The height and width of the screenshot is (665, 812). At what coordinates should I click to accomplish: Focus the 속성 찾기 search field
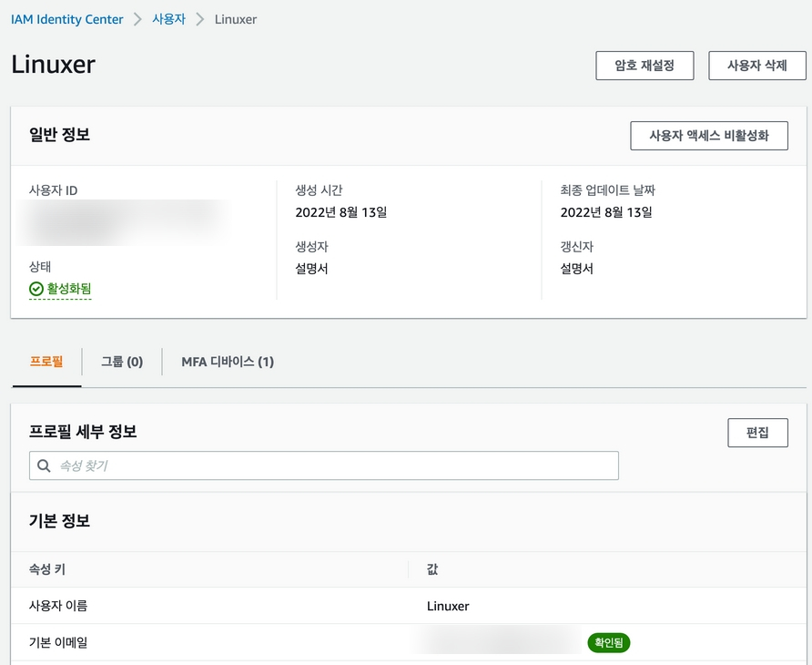(x=335, y=465)
